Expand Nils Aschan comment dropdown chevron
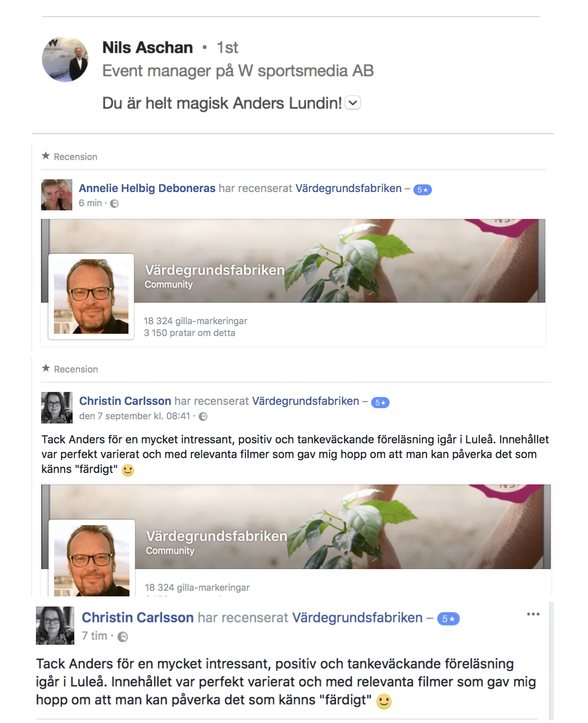 tap(353, 103)
